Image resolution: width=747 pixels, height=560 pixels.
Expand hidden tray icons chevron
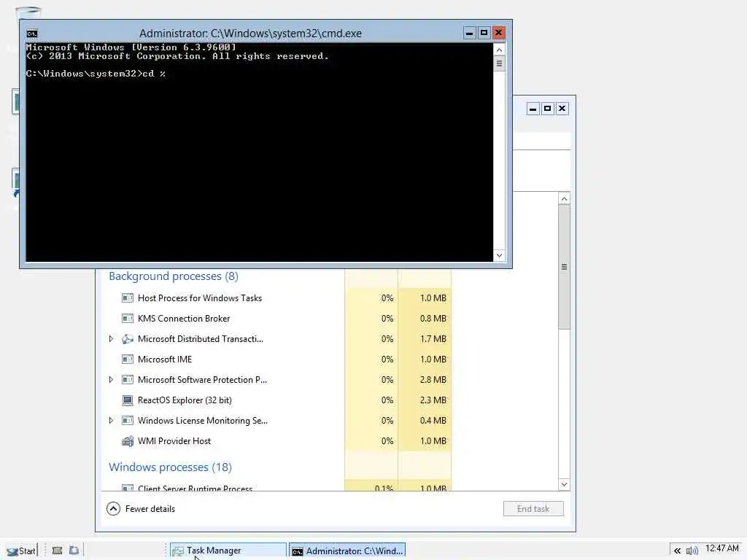[677, 551]
